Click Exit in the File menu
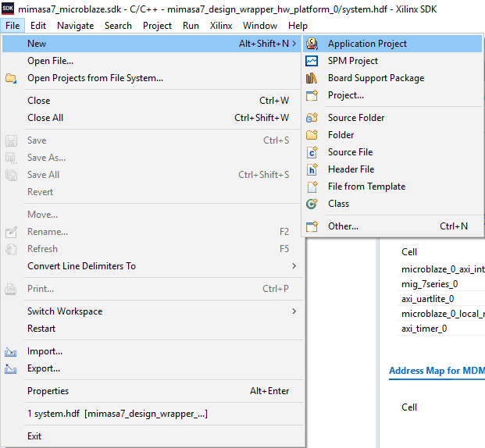 (x=34, y=436)
